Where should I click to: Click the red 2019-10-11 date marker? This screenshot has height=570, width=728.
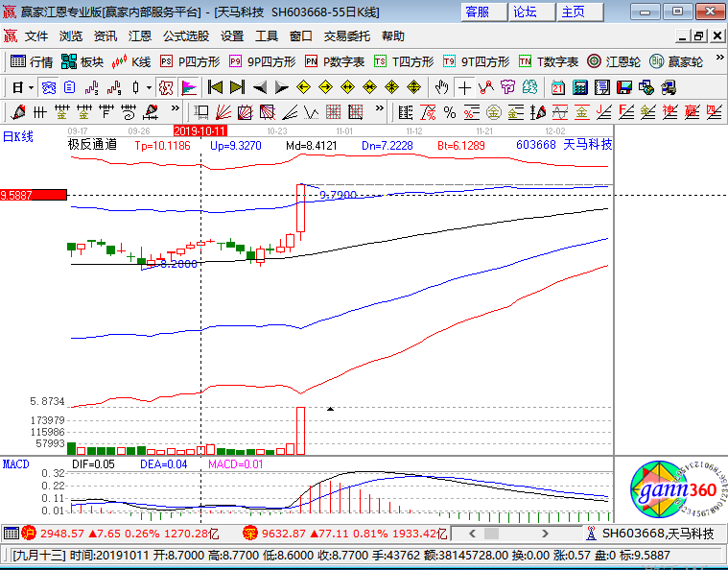pos(200,131)
